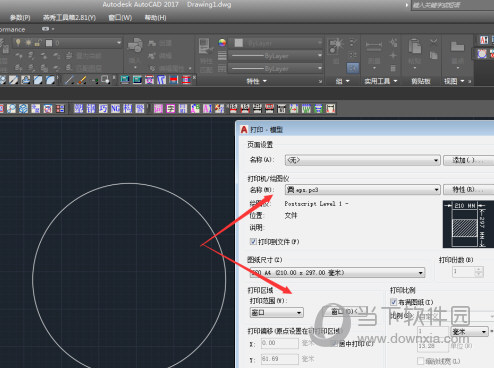Click the Paste clipboard icon

tap(415, 46)
